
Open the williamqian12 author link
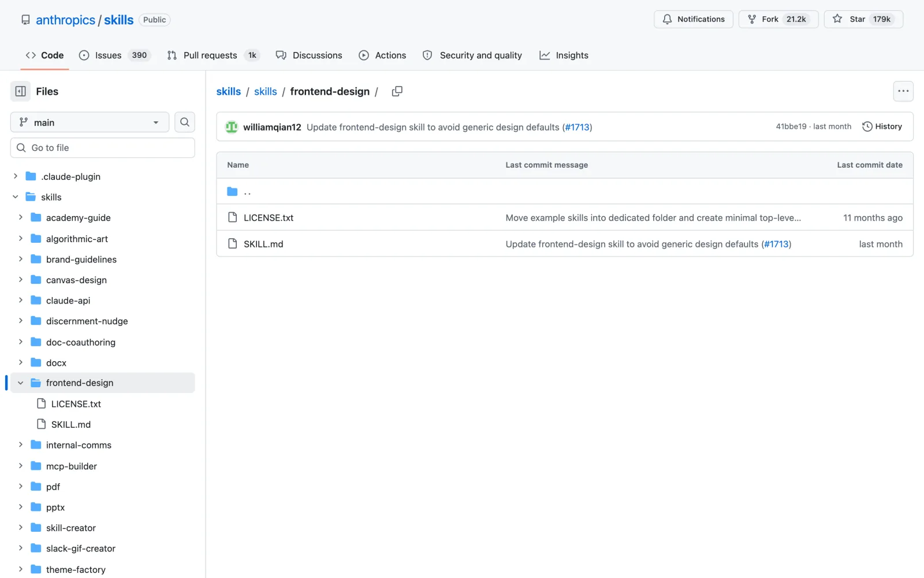pos(272,127)
